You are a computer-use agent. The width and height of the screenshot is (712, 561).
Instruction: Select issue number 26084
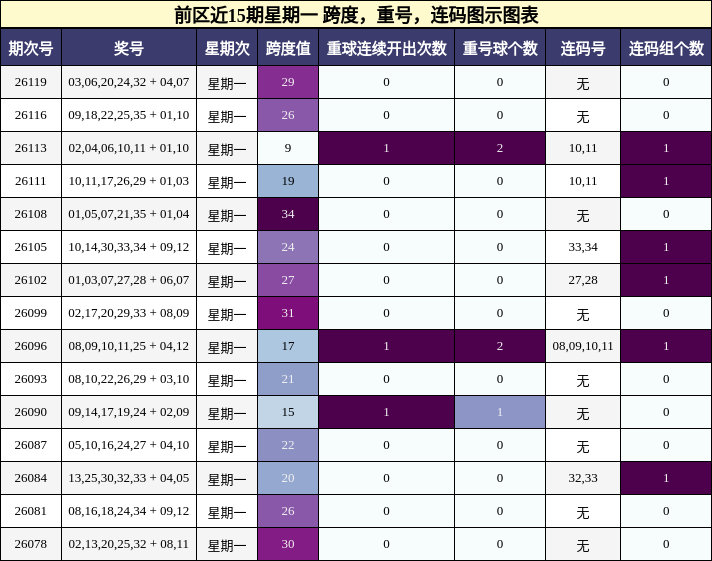tap(31, 478)
